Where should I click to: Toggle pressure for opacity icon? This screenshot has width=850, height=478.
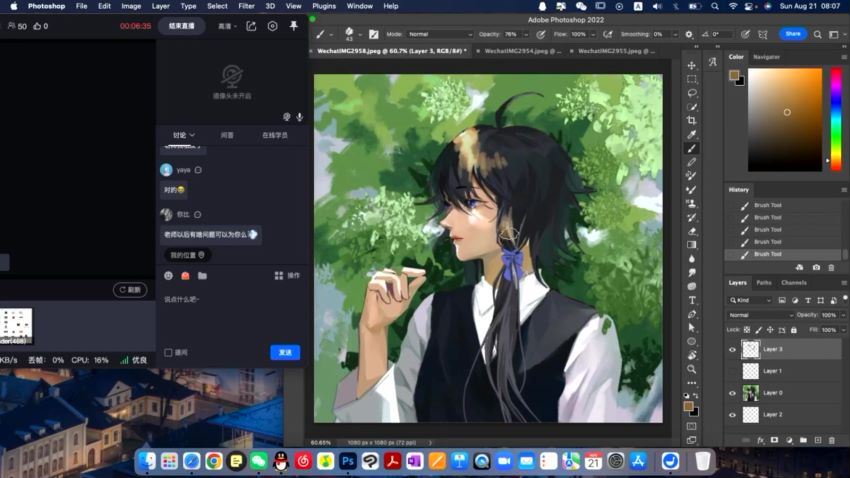[x=540, y=34]
